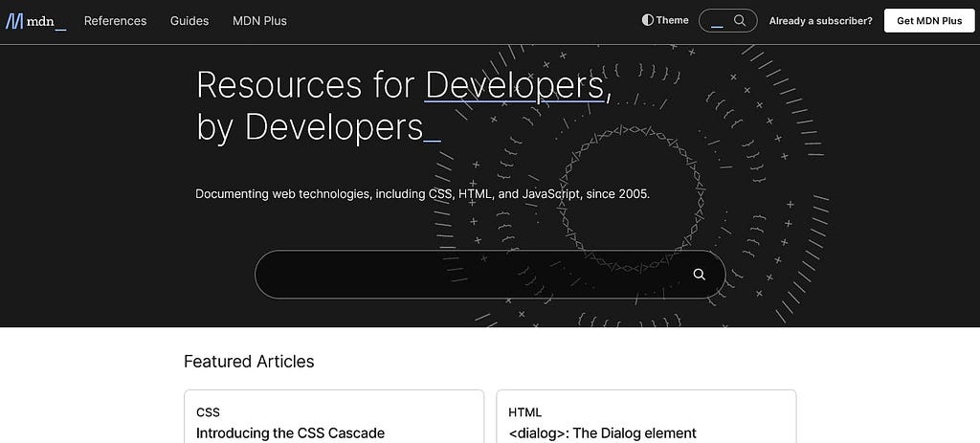Open the Guides menu
This screenshot has width=980, height=443.
pos(189,21)
